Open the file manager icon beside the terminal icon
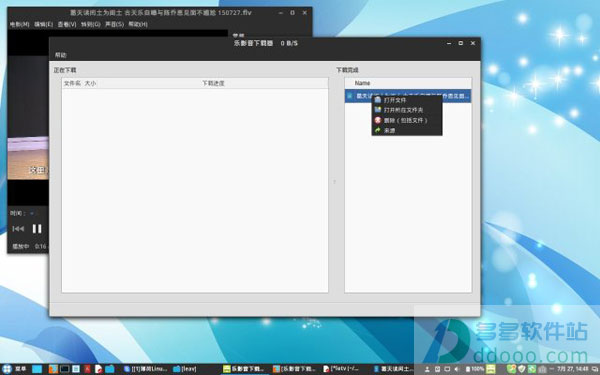The height and width of the screenshot is (375, 600). click(76, 369)
